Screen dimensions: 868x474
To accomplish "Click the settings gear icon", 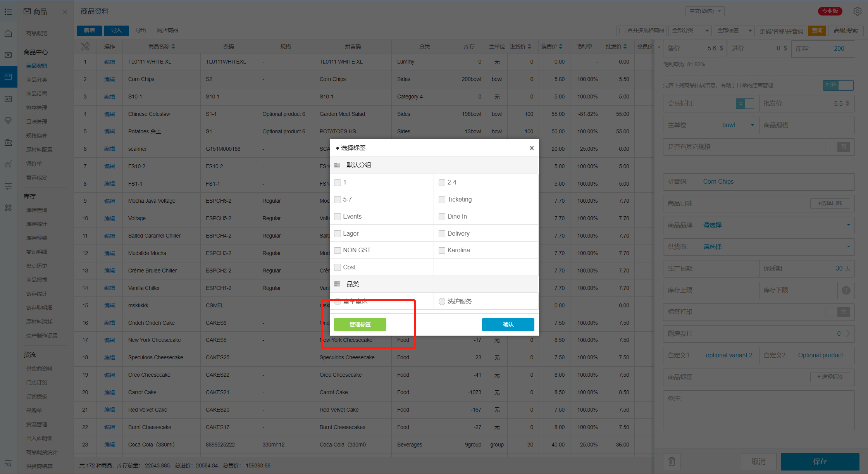I will 857,11.
